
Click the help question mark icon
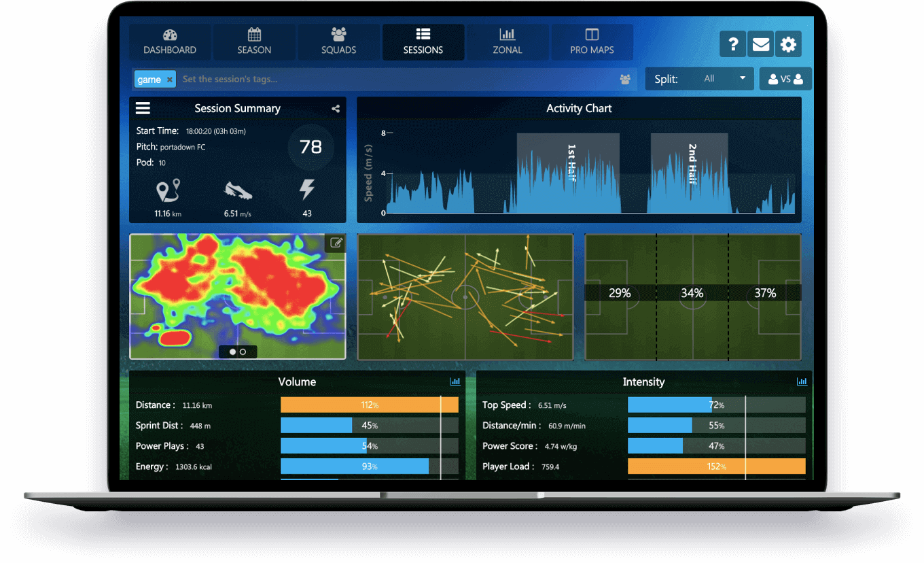(x=733, y=44)
